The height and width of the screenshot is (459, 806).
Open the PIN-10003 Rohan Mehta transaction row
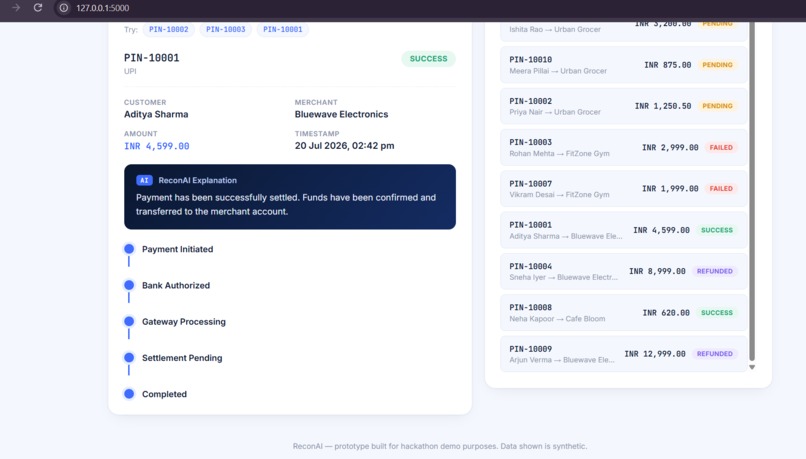coord(624,148)
